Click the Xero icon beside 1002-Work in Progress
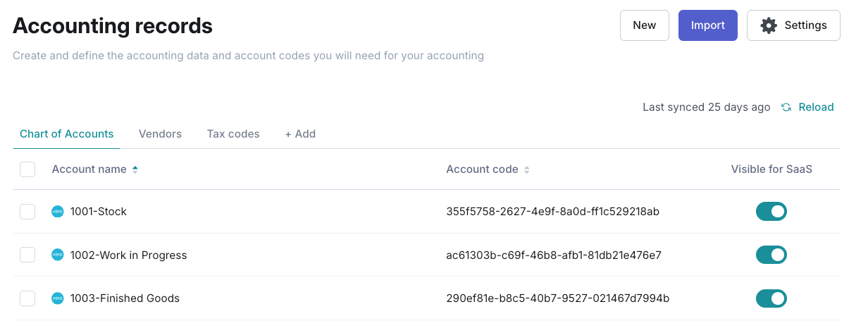This screenshot has width=868, height=326. [x=58, y=255]
